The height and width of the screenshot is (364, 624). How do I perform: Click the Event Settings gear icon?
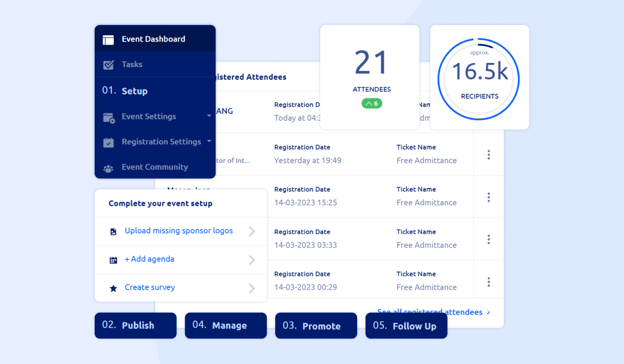(x=109, y=118)
